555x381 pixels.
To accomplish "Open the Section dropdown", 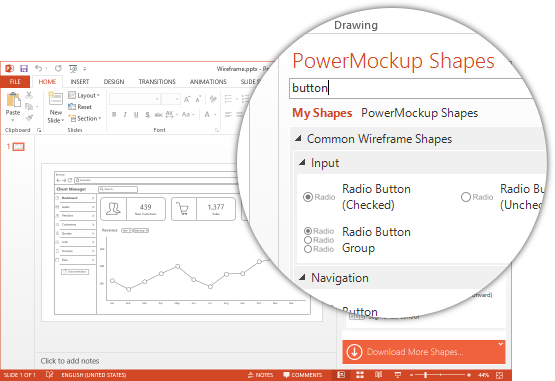I will tap(85, 118).
